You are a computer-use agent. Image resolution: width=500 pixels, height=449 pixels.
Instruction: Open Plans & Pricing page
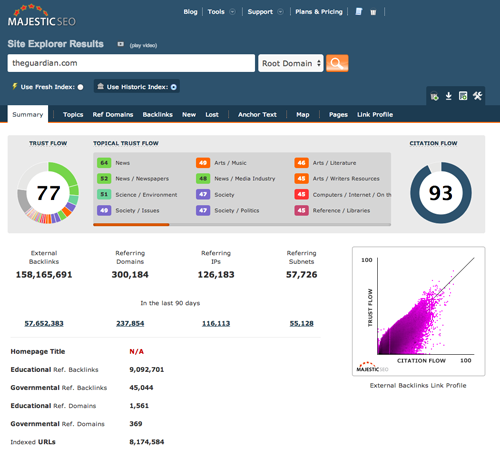pos(319,12)
